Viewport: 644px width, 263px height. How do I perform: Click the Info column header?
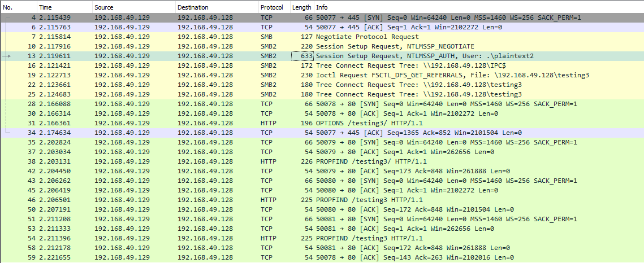click(x=479, y=7)
